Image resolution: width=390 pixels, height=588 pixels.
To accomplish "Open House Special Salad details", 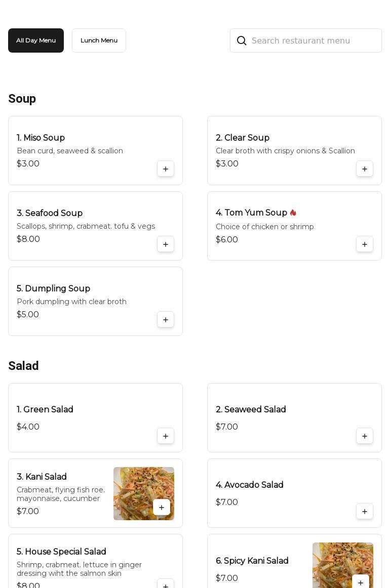I will pos(61,552).
